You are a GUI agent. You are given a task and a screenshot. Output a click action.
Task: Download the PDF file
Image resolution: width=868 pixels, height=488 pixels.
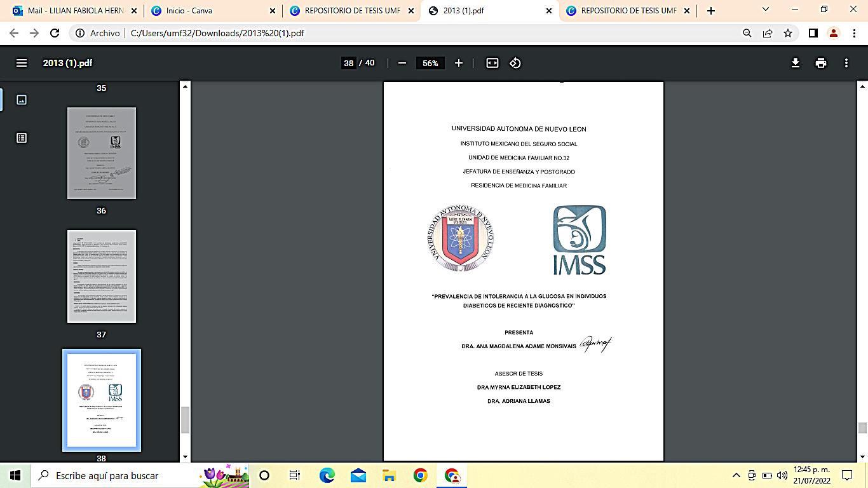(x=795, y=63)
